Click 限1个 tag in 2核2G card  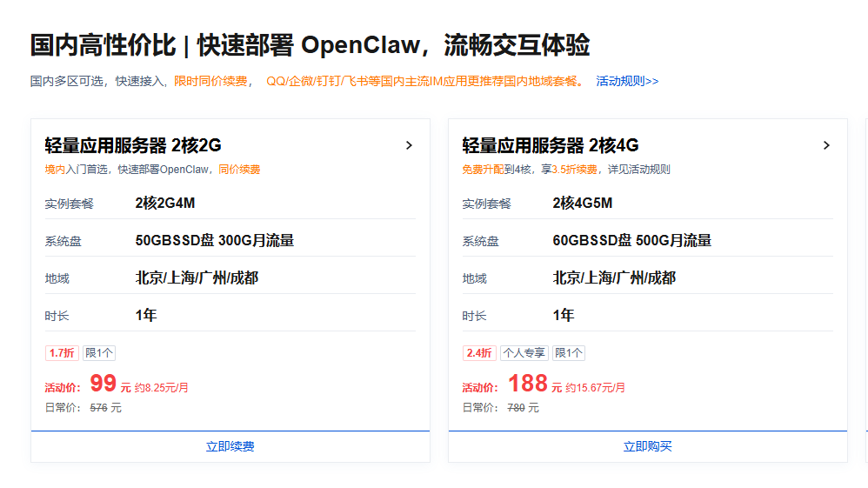tap(99, 353)
